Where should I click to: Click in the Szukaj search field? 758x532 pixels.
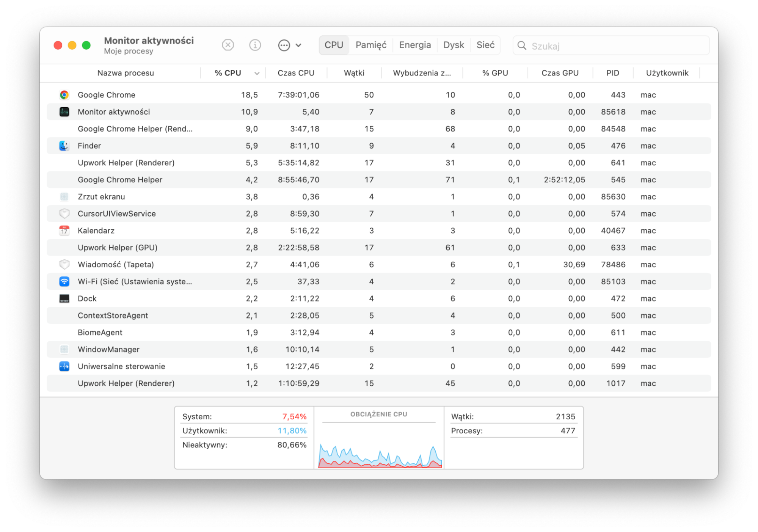[x=611, y=46]
